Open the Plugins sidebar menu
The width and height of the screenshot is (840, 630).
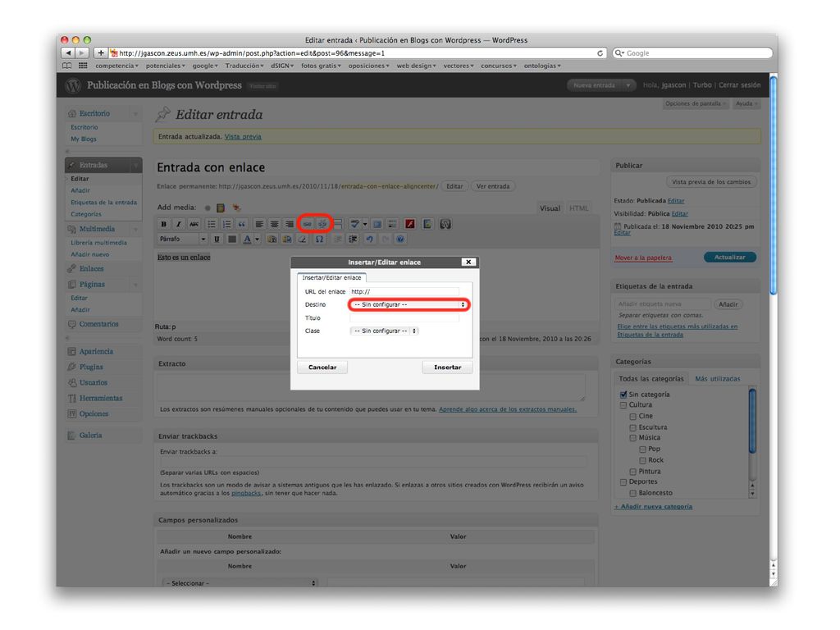(91, 367)
